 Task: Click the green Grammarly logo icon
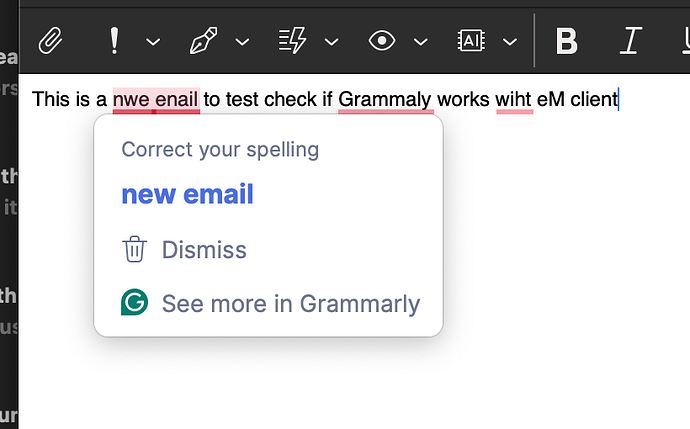coord(134,302)
